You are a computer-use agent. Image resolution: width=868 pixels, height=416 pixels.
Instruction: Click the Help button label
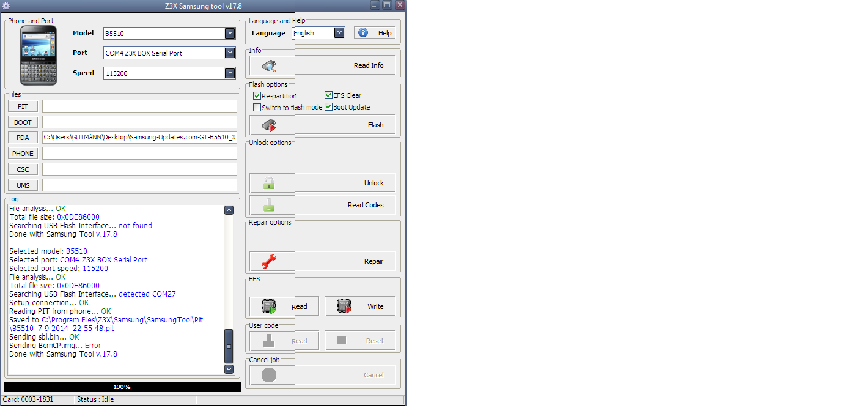[385, 33]
